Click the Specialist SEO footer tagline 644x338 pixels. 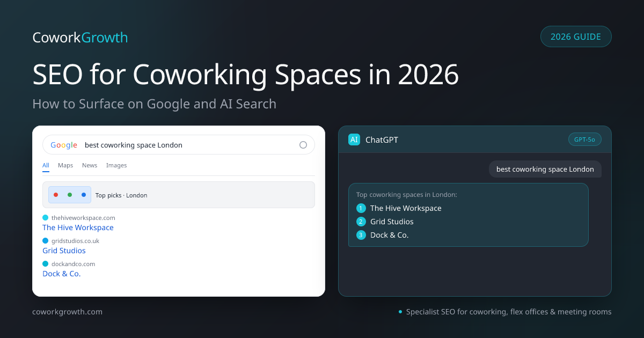click(509, 312)
